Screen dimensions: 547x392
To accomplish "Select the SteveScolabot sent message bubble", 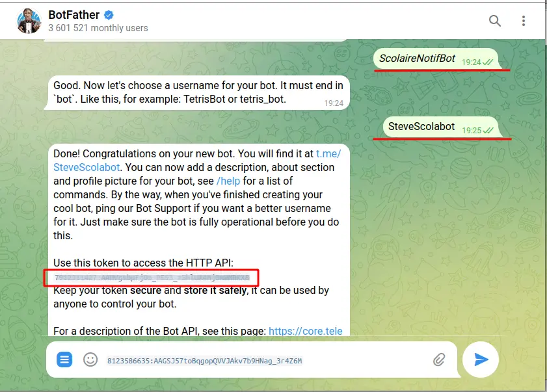I will pyautogui.click(x=442, y=127).
